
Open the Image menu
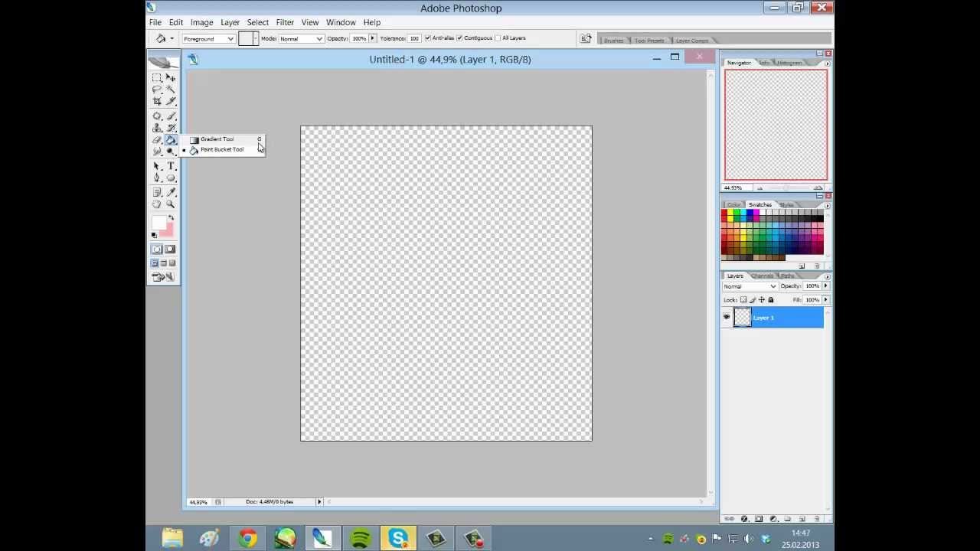tap(201, 22)
